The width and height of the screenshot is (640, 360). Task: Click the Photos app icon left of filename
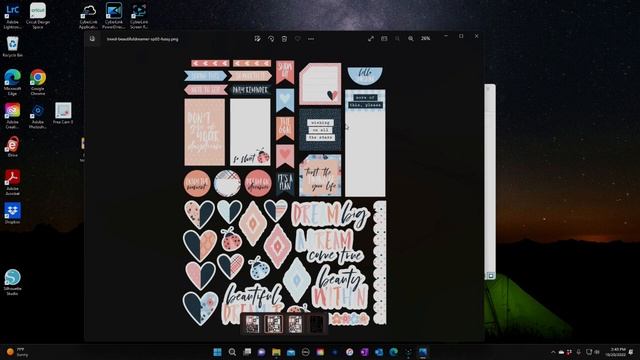point(93,39)
